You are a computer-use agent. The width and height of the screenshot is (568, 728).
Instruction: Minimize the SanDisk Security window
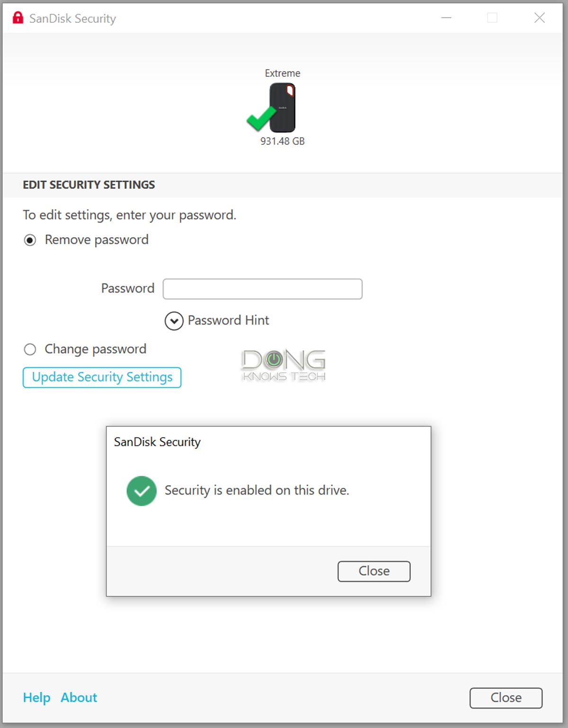coord(446,18)
